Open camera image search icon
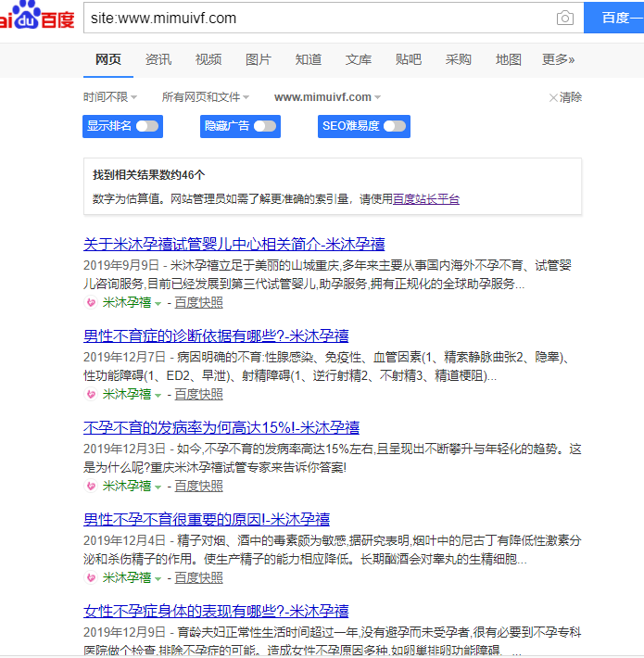This screenshot has height=658, width=644. point(564,18)
